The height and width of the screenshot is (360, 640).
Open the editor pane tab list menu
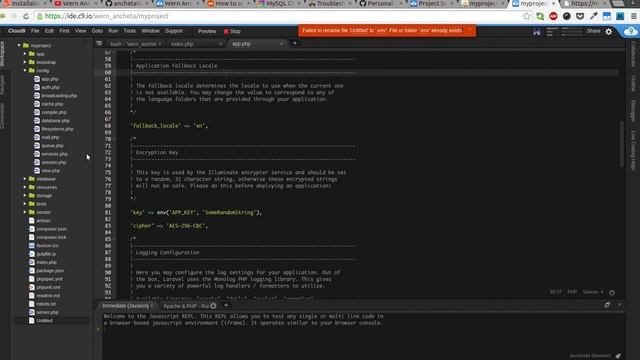coord(99,43)
